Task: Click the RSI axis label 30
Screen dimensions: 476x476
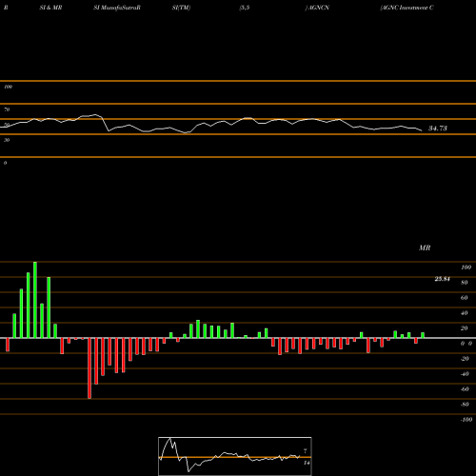Action: pyautogui.click(x=7, y=140)
